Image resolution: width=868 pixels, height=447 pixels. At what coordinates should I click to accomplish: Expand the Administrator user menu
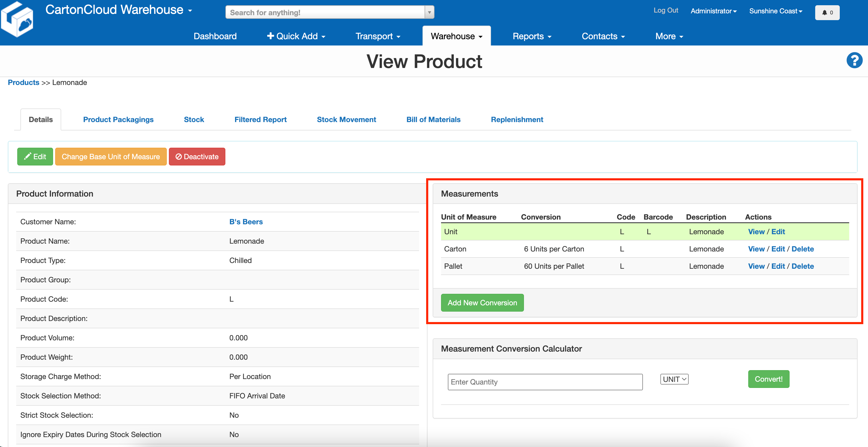pyautogui.click(x=713, y=11)
